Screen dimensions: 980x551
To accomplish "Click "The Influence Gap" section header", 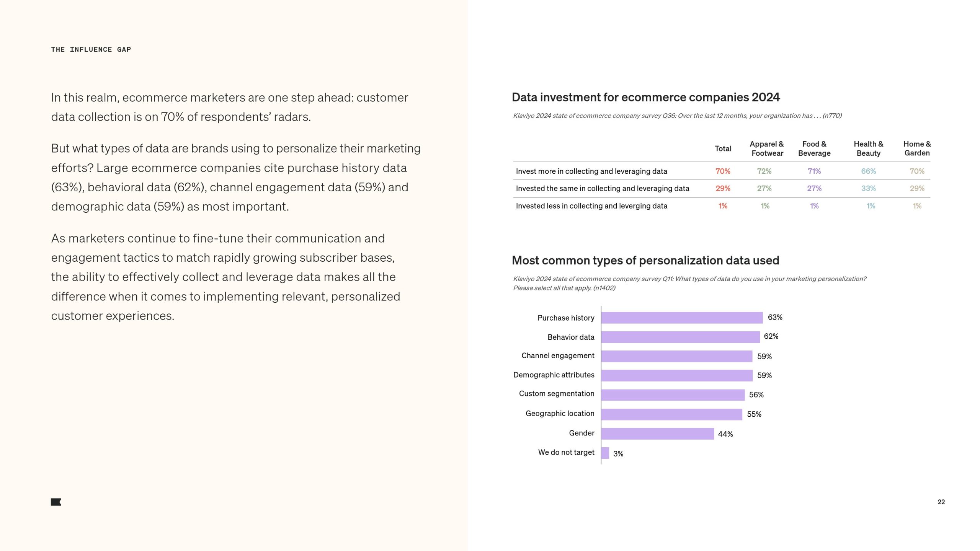I will click(x=91, y=49).
